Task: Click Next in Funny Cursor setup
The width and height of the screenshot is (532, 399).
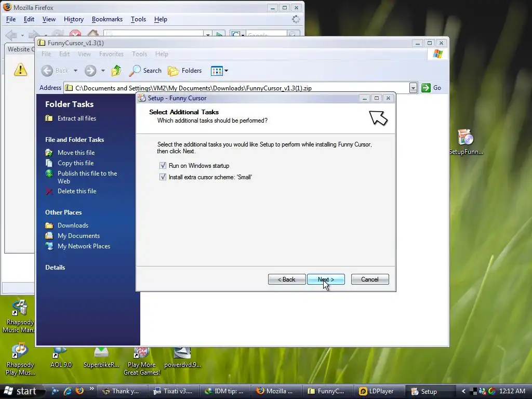Action: pyautogui.click(x=326, y=279)
